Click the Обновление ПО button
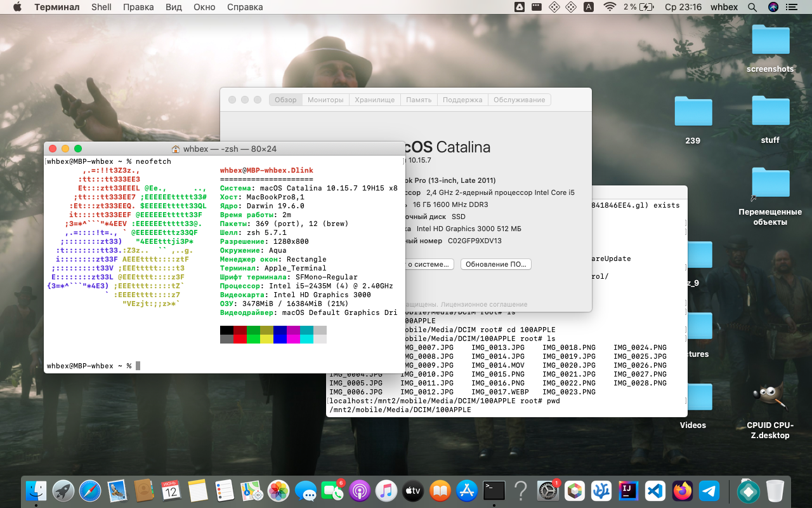Viewport: 812px width, 508px height. pos(496,264)
